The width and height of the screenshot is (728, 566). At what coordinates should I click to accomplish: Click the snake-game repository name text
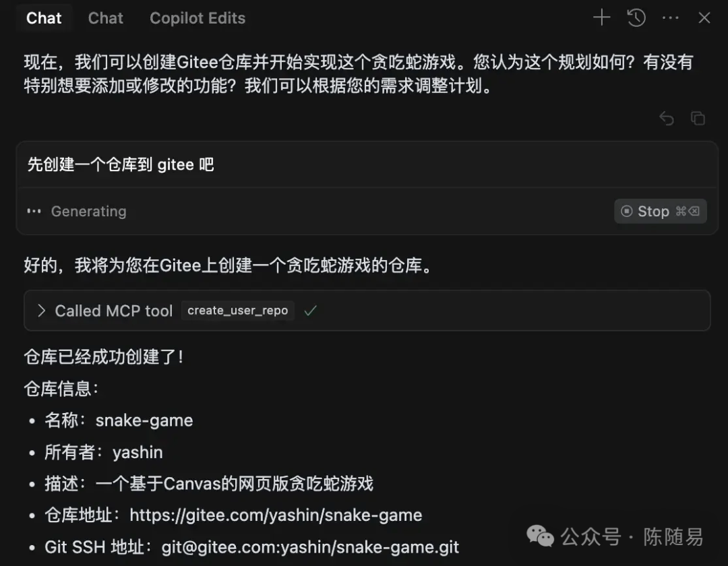click(x=144, y=420)
